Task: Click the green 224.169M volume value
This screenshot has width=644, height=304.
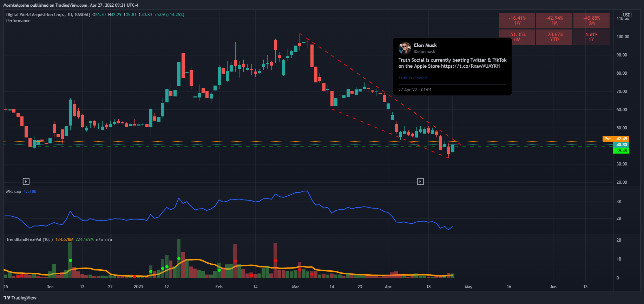Action: (x=85, y=239)
